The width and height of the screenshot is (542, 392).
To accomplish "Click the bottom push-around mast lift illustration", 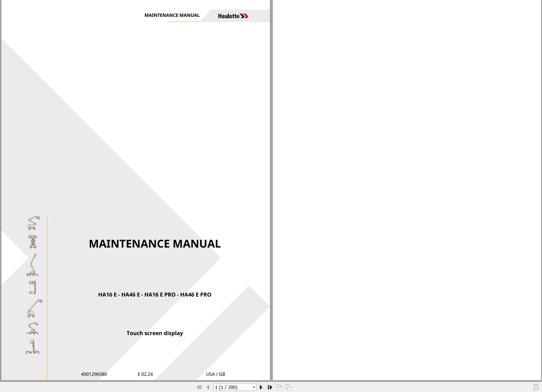I will pyautogui.click(x=32, y=347).
